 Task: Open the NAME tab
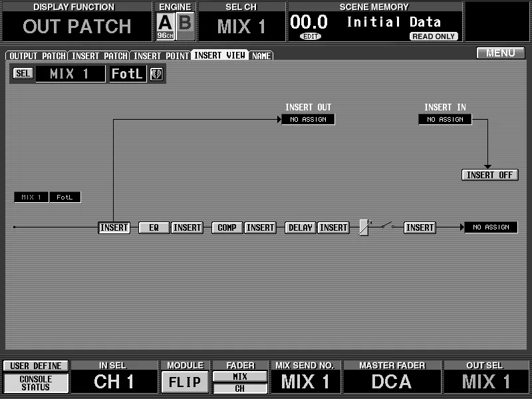click(x=261, y=56)
